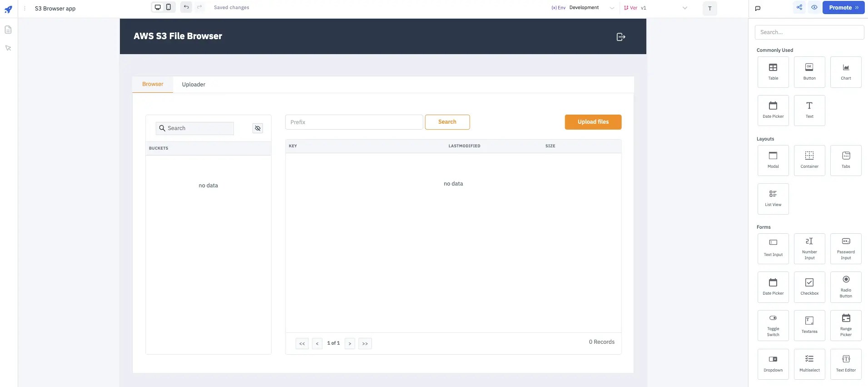Toggle bucket columns visibility icon
The width and height of the screenshot is (868, 387).
(258, 128)
